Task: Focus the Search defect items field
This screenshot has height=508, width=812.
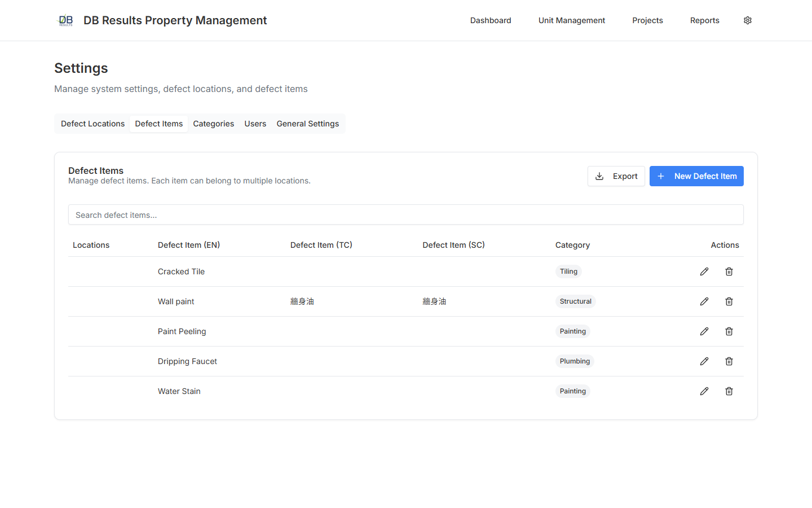Action: (406, 214)
